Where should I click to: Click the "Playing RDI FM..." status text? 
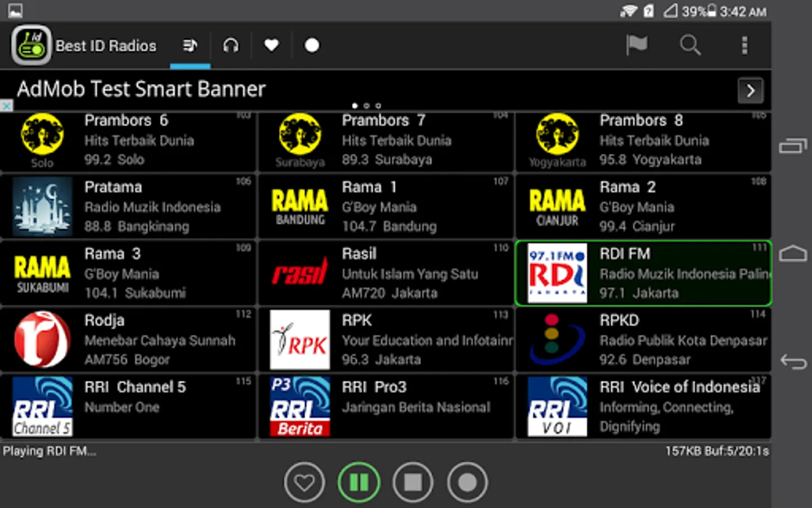coord(50,451)
